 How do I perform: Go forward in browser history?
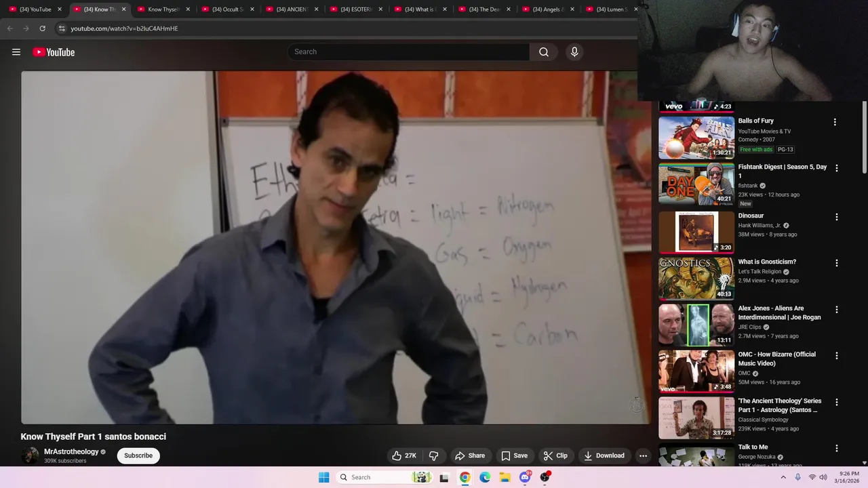click(26, 28)
